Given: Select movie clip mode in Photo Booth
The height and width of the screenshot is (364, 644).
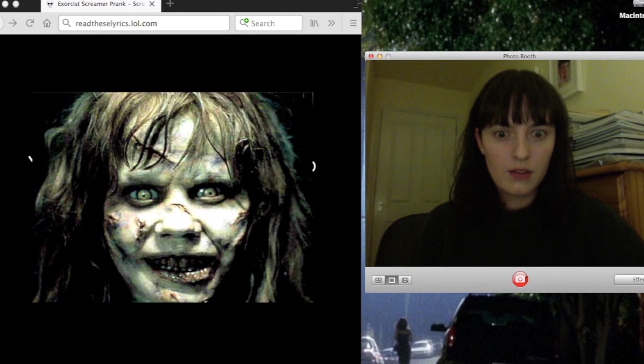Looking at the screenshot, I should tap(405, 280).
